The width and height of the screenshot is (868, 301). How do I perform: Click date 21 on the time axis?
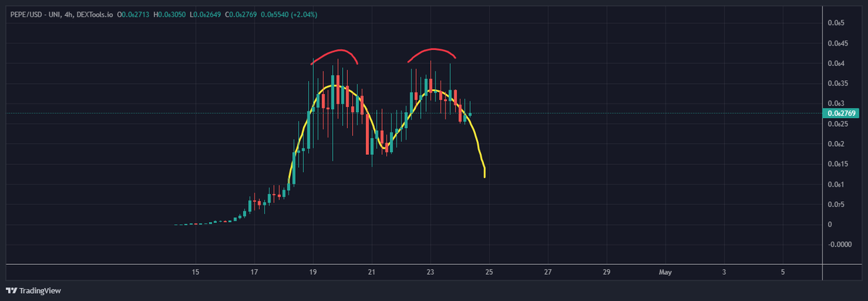[x=372, y=272]
